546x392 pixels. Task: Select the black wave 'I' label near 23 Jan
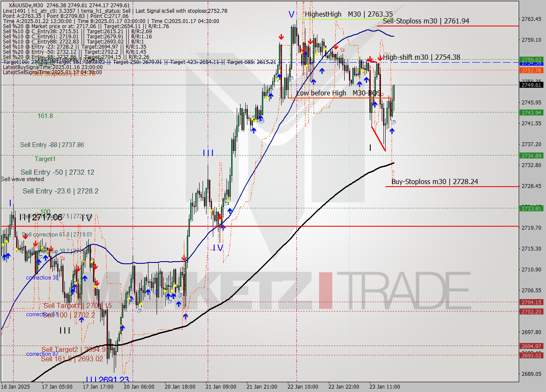tap(370, 148)
